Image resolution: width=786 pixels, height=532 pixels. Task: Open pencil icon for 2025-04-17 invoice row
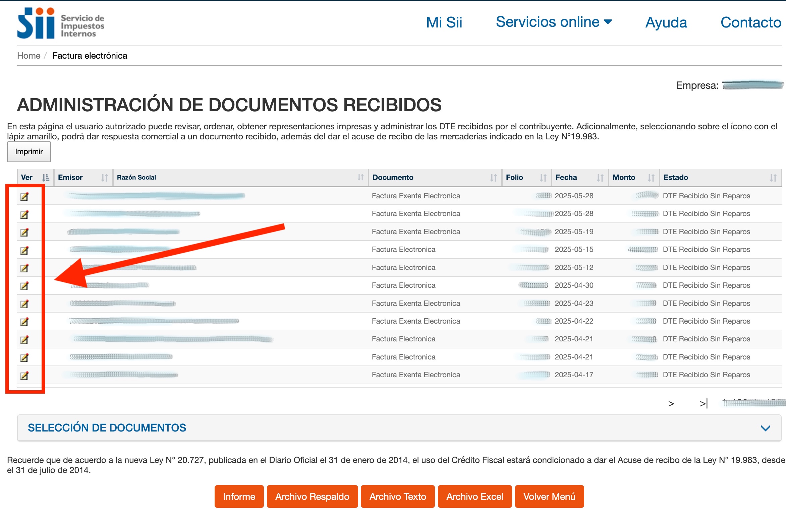click(x=24, y=375)
